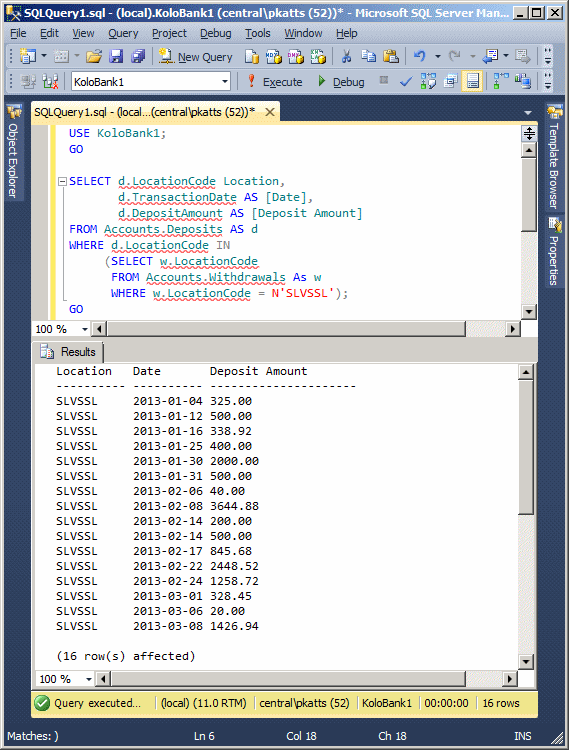
Task: Select the Results tab
Action: coord(68,352)
